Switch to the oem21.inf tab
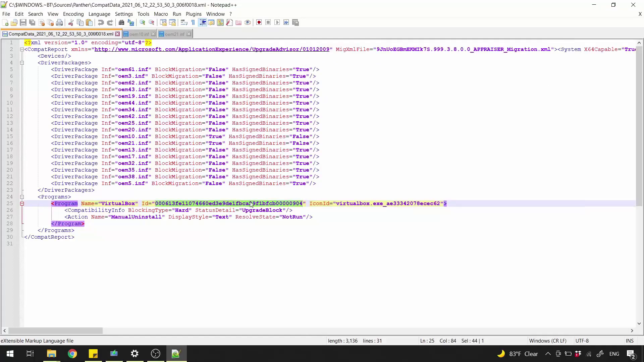This screenshot has height=362, width=644. click(x=174, y=34)
